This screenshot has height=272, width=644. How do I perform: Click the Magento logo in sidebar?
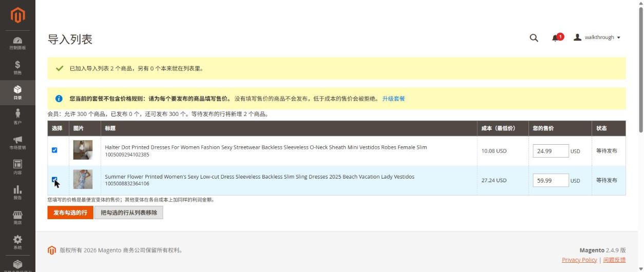click(x=17, y=15)
